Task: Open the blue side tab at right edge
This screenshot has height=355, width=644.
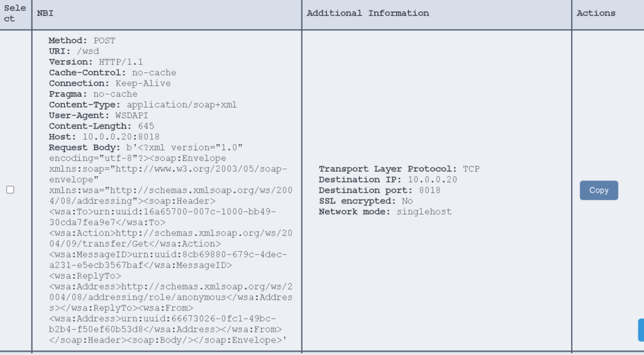Action: click(641, 330)
